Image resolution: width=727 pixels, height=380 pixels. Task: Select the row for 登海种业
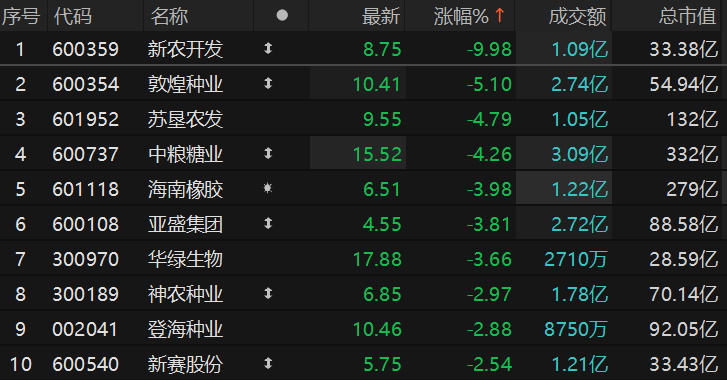click(x=364, y=329)
